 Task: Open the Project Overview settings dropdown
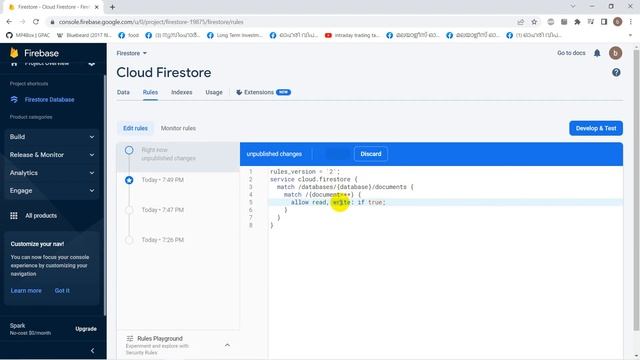pyautogui.click(x=92, y=64)
